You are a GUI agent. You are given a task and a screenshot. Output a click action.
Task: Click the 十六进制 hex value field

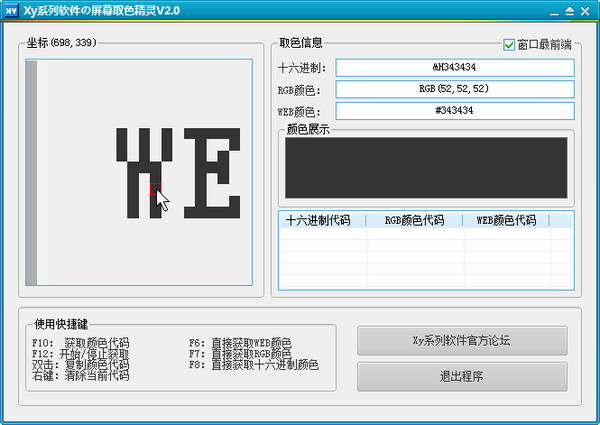click(454, 68)
